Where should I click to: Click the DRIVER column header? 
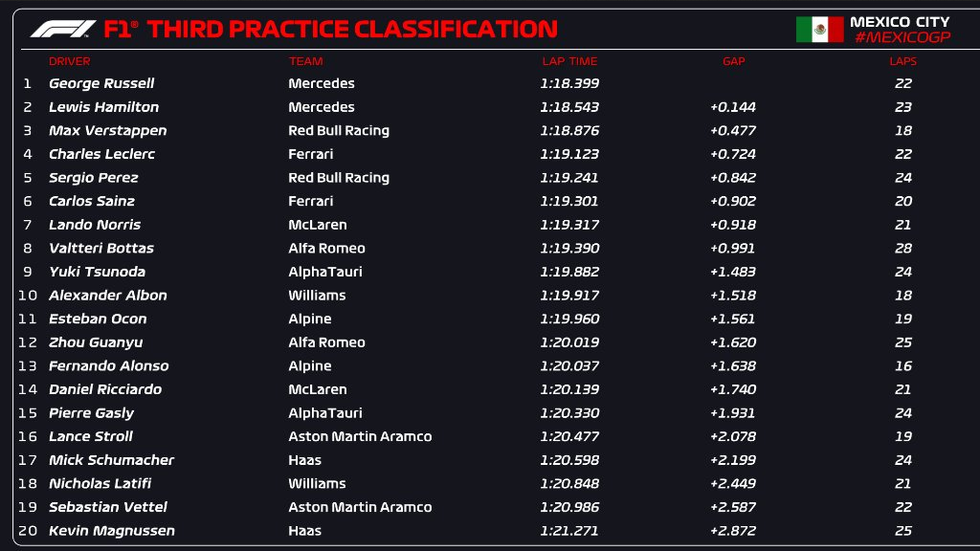(70, 61)
